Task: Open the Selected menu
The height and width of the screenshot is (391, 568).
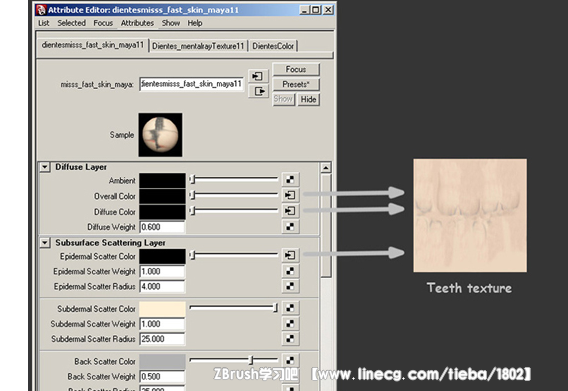Action: 72,23
